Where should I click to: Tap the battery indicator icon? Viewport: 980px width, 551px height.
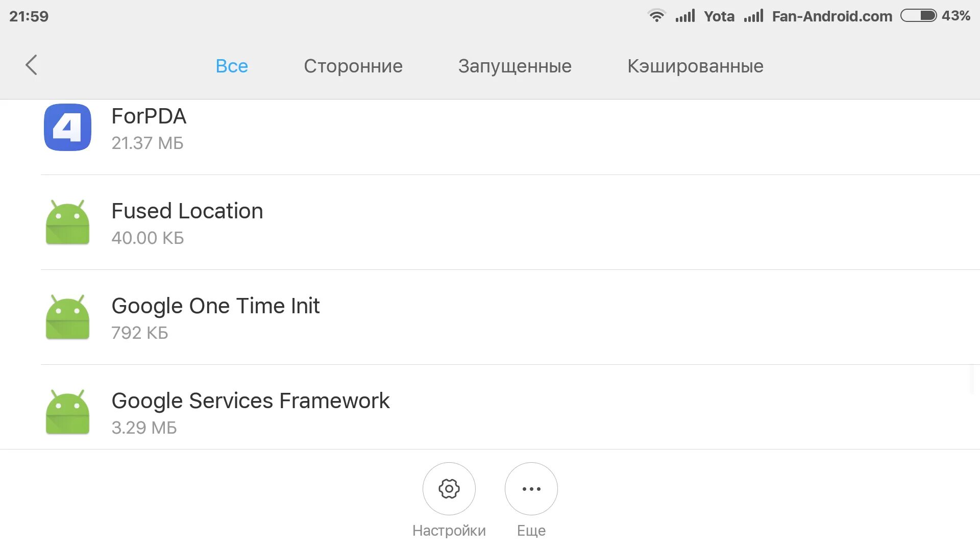coord(918,16)
